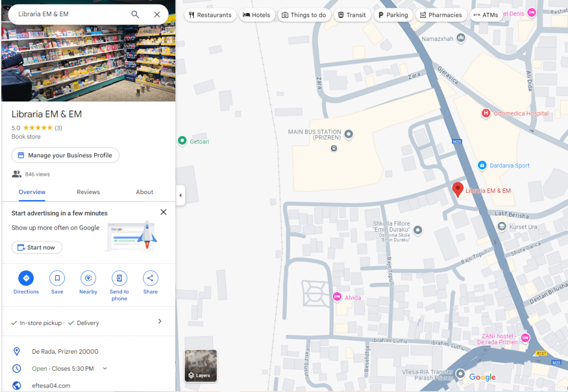Click the search magnifier icon
The image size is (568, 392).
[x=135, y=14]
